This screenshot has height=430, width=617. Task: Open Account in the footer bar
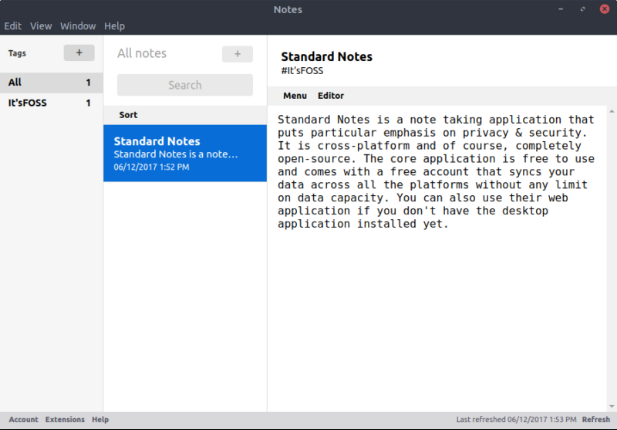(24, 419)
